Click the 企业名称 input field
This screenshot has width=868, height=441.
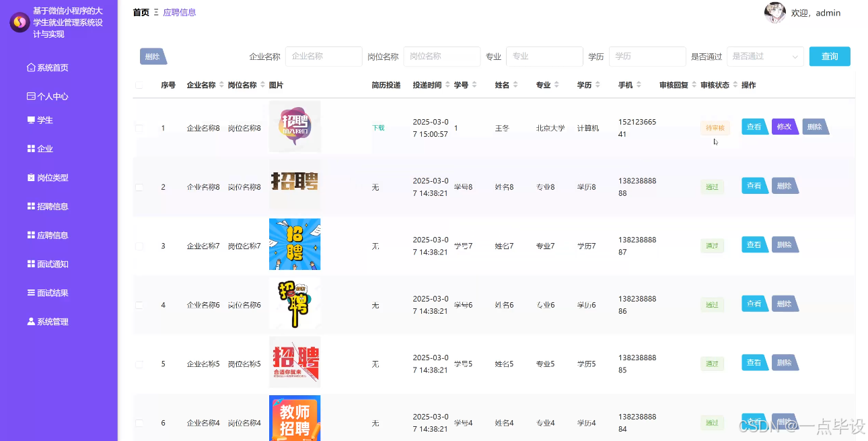tap(324, 57)
